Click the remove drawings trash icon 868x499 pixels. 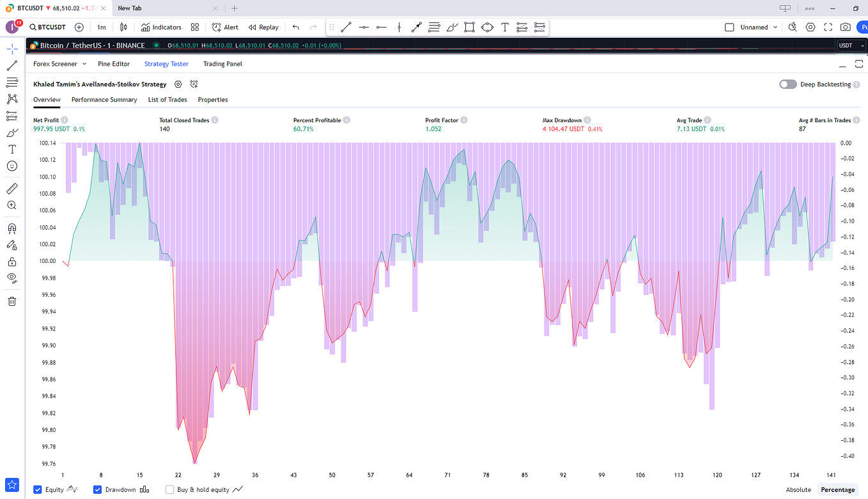(12, 301)
